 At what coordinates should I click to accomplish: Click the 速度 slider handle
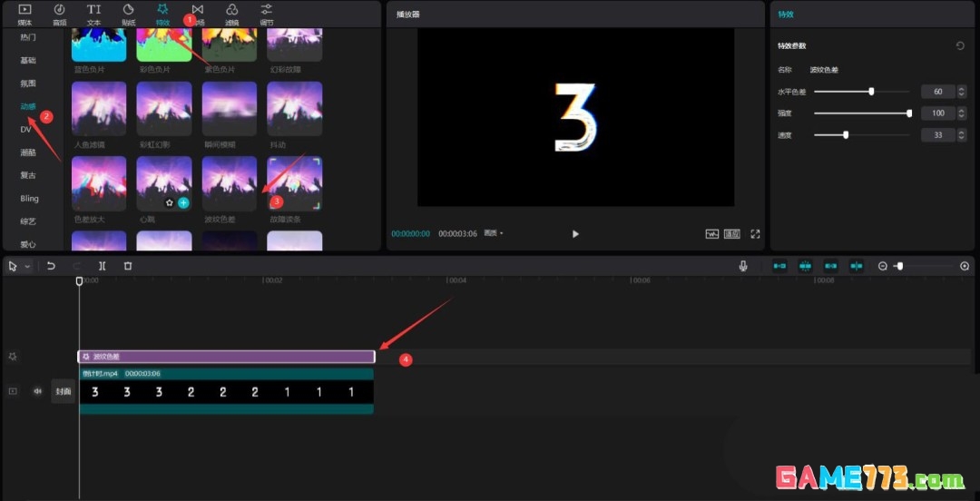point(846,134)
